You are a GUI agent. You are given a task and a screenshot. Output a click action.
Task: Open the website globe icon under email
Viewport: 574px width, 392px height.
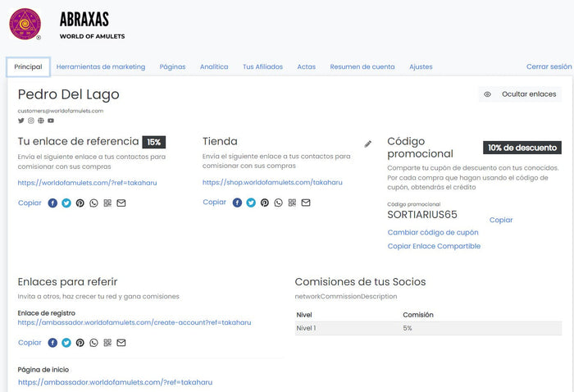(41, 121)
